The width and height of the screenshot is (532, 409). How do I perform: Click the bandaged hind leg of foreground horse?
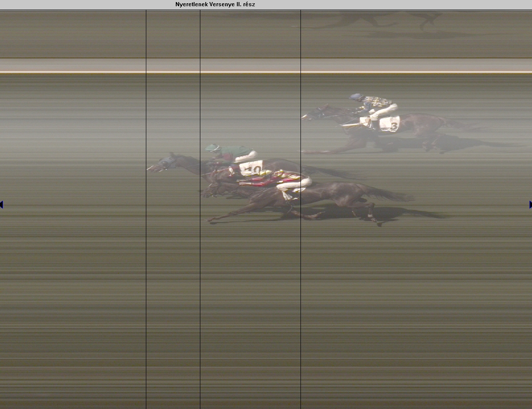point(370,216)
